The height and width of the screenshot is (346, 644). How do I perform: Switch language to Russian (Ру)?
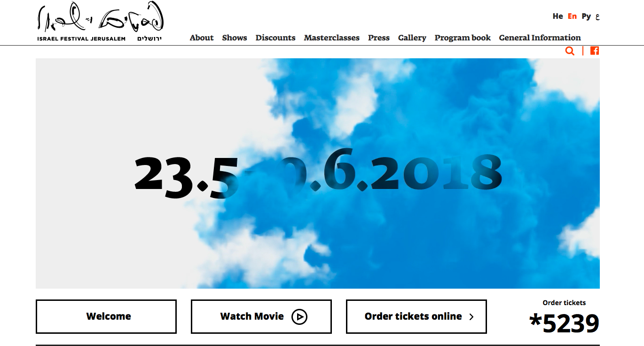(x=586, y=16)
